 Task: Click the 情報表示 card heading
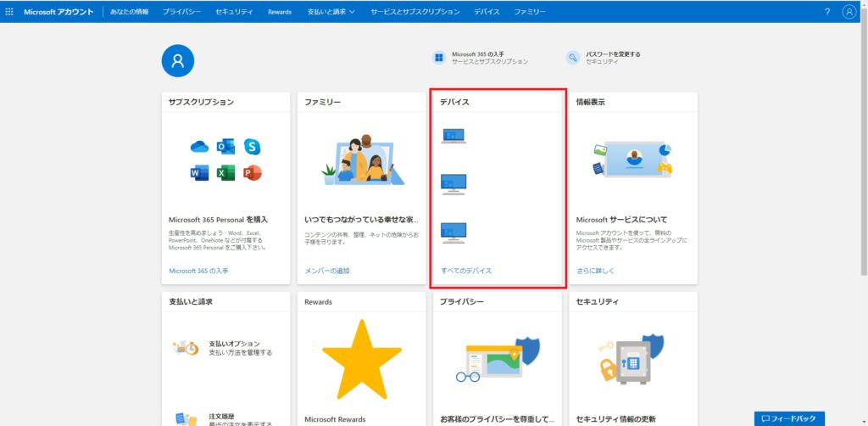point(591,102)
